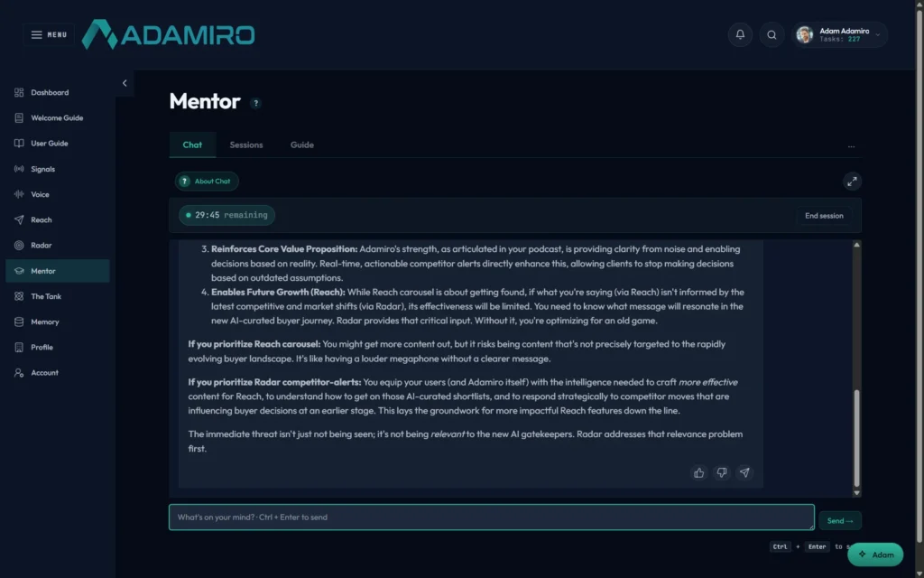Screen dimensions: 924x578
Task: Click the 29:45 remaining timer badge
Action: [x=226, y=215]
